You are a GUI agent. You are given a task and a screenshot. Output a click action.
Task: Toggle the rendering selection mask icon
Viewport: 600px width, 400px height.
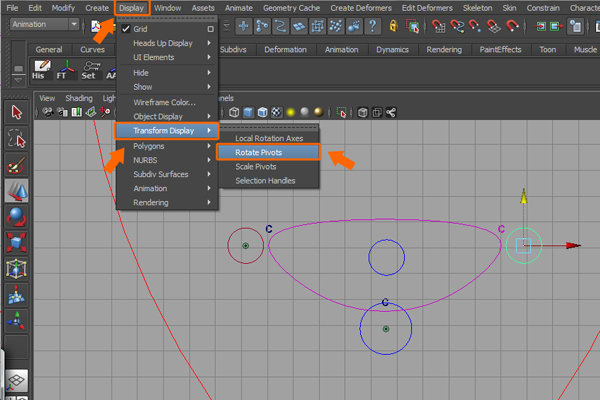click(x=354, y=26)
